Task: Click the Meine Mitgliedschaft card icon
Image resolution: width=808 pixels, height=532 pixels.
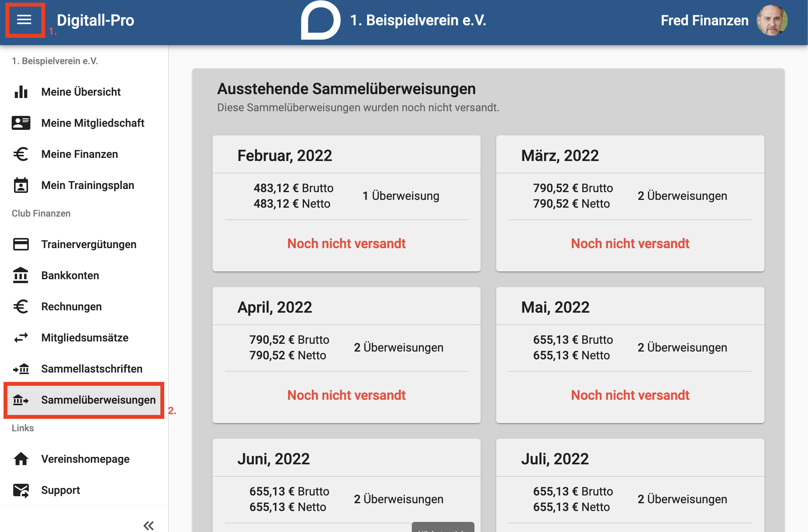Action: pyautogui.click(x=21, y=123)
